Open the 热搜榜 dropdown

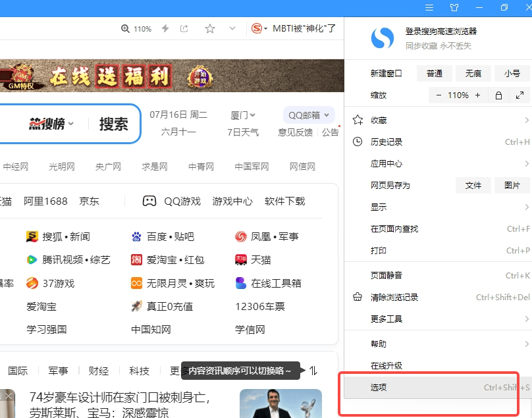pyautogui.click(x=51, y=124)
